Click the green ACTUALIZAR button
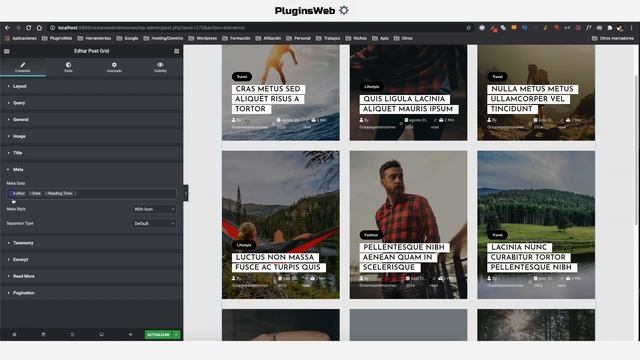This screenshot has width=640, height=360. 158,335
